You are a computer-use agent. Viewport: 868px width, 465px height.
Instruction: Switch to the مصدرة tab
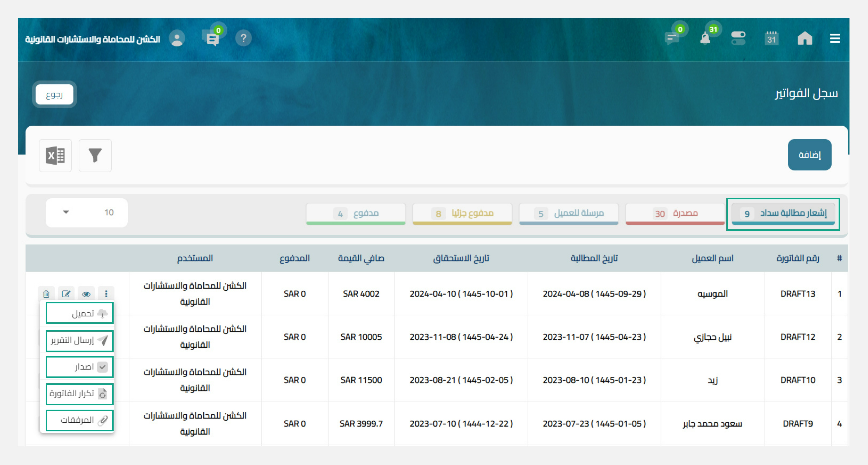[x=675, y=213]
